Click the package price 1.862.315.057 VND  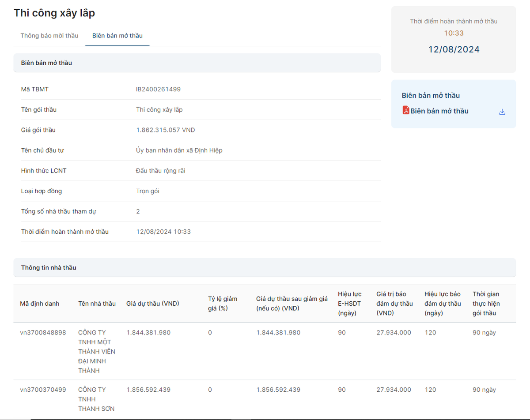coord(166,130)
